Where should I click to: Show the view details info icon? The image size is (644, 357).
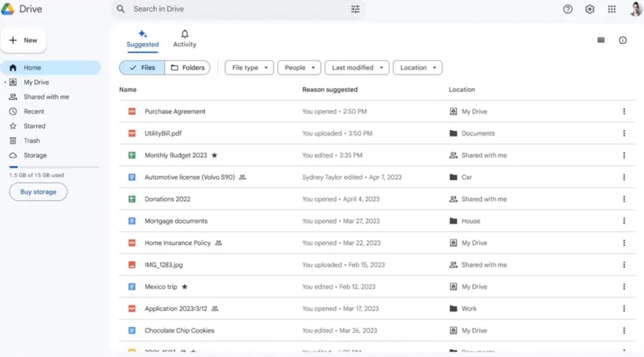pyautogui.click(x=623, y=40)
